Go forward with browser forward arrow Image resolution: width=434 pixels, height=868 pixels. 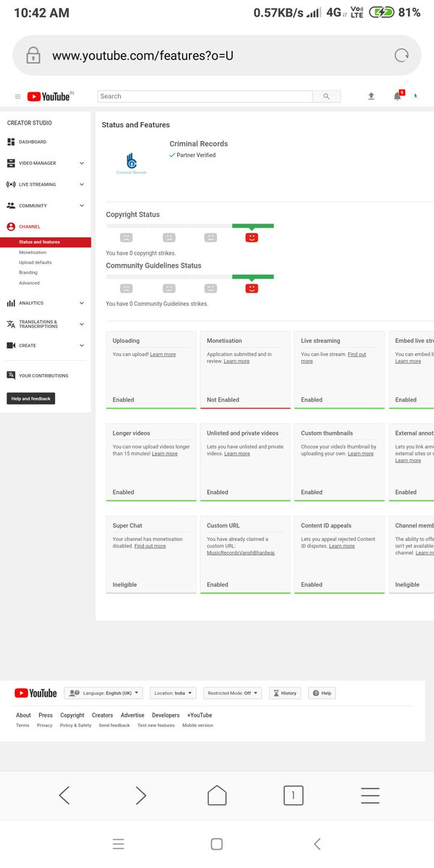coord(141,796)
